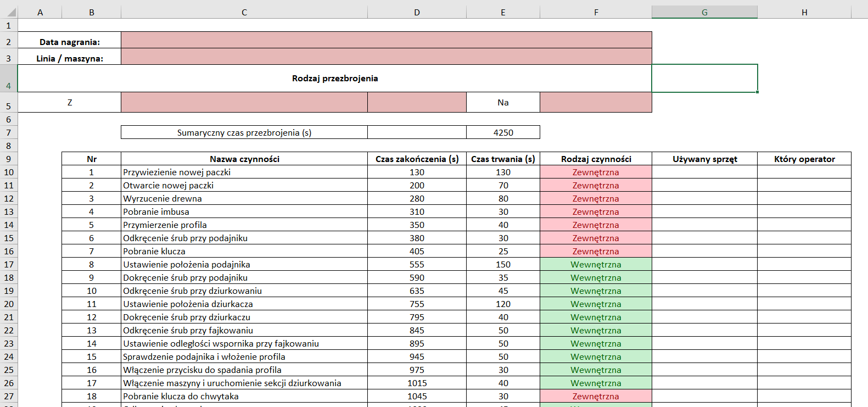Click Wewnętrzna cell for Ustawienie położenia podajnika
The image size is (868, 407).
point(596,264)
